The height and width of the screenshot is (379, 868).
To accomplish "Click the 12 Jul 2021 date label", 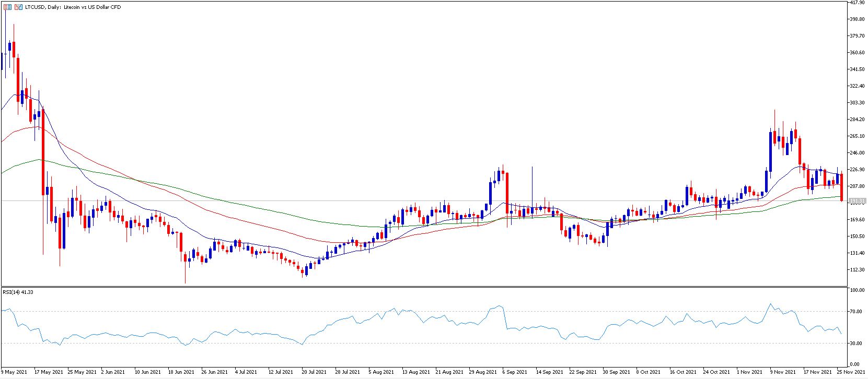I will coord(282,372).
